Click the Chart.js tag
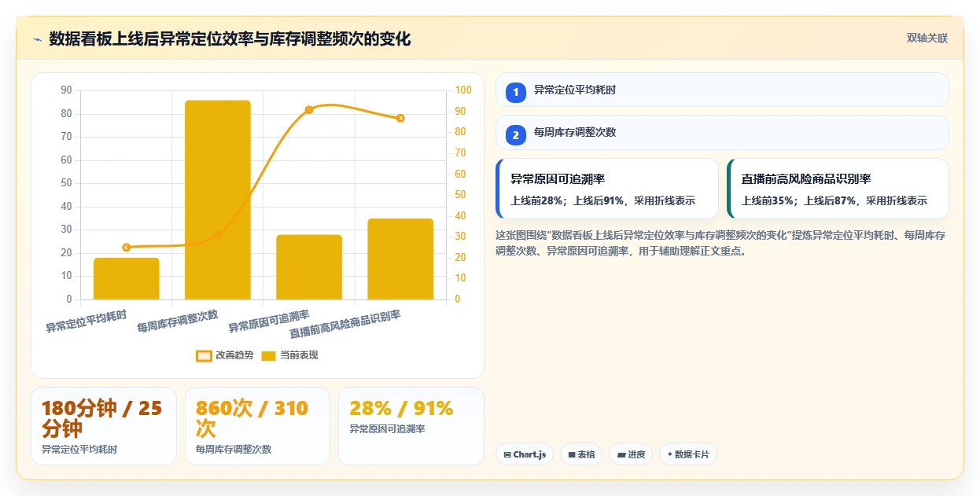980x496 pixels. coord(525,454)
